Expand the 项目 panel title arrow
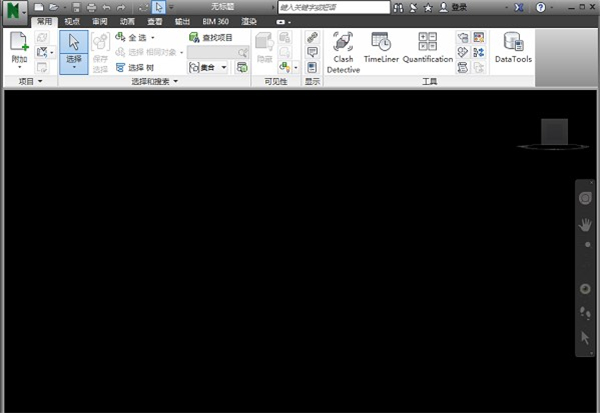Viewport: 600px width, 413px height. click(40, 81)
